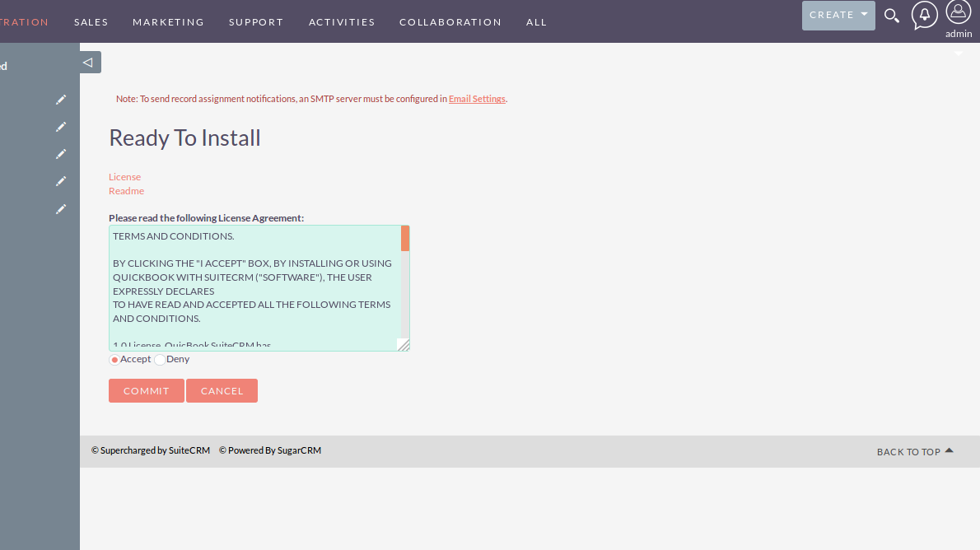Viewport: 980px width, 550px height.
Task: Collapse the sidebar with the arrow button
Action: pyautogui.click(x=90, y=62)
